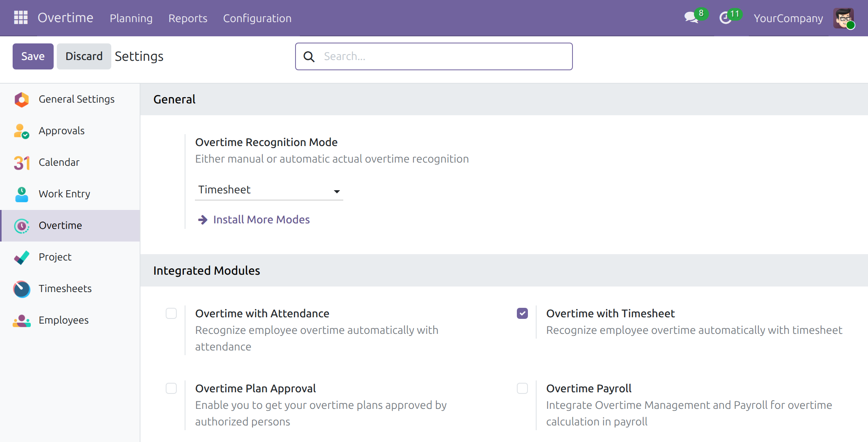Click the arrow icon beside Install More Modes
The width and height of the screenshot is (868, 442).
[203, 220]
